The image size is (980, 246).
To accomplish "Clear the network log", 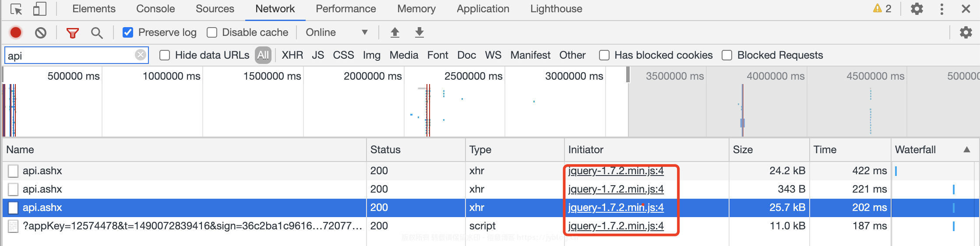I will tap(41, 32).
